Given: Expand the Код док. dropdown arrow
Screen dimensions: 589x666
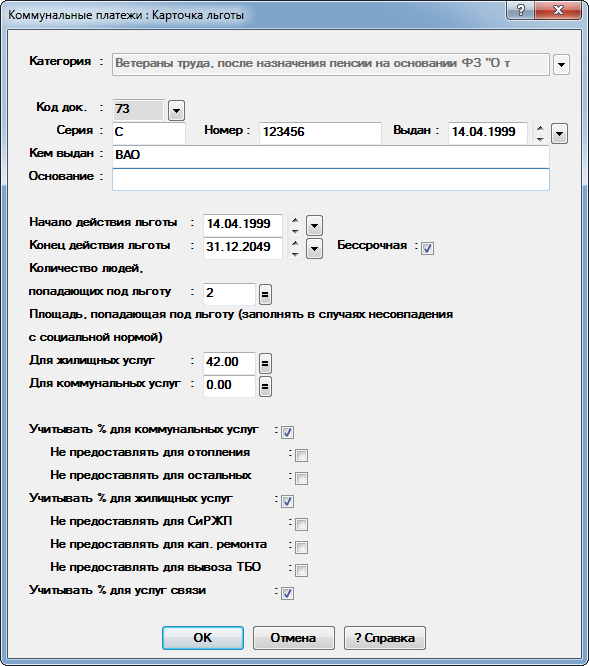Looking at the screenshot, I should (176, 111).
